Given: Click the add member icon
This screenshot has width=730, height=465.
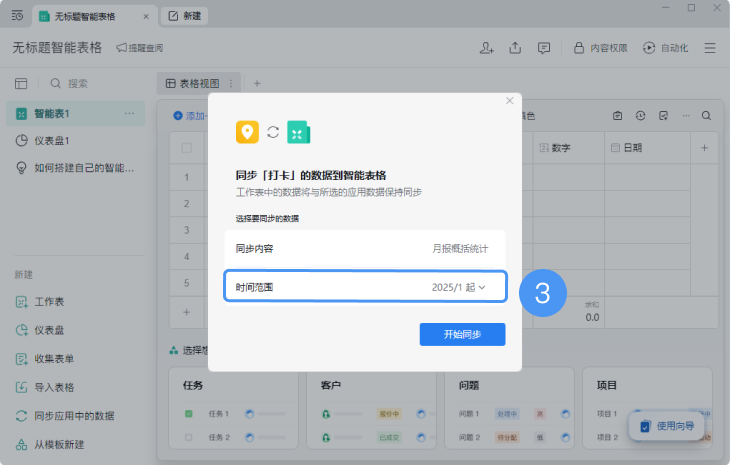Looking at the screenshot, I should 487,48.
